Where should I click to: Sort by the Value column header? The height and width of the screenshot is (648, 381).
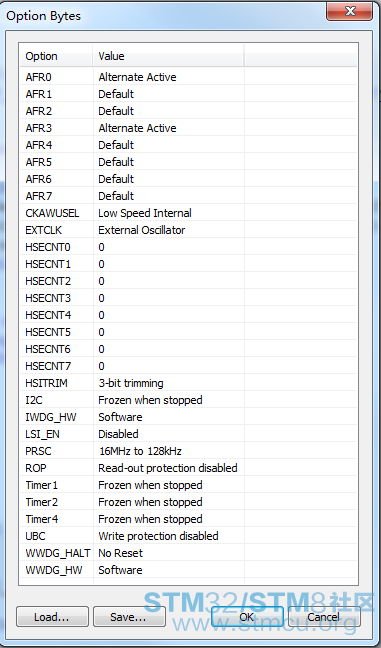pyautogui.click(x=169, y=56)
